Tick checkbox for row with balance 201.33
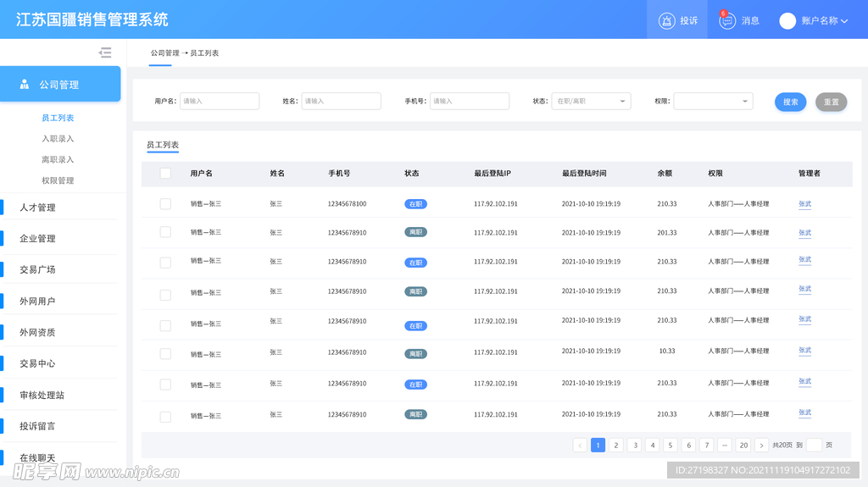The width and height of the screenshot is (868, 487). click(x=165, y=232)
